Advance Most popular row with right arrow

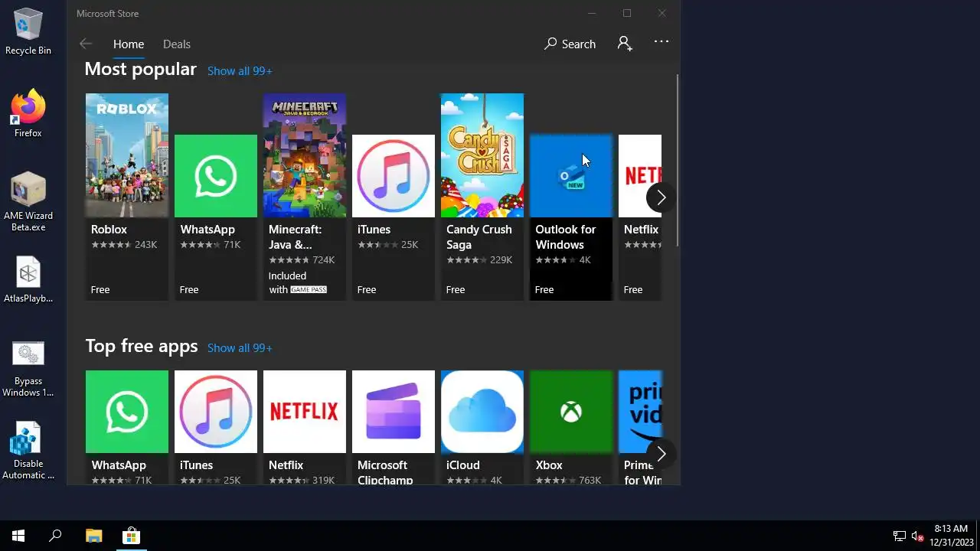661,197
